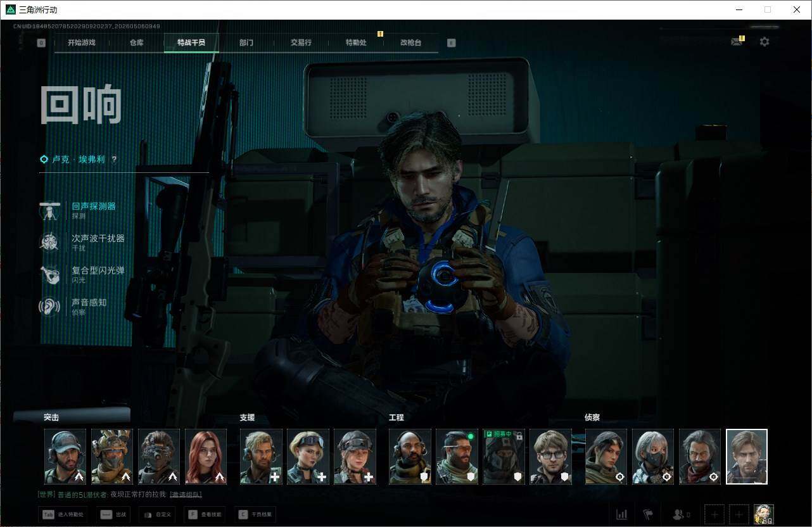Click the 工程 category heading
This screenshot has width=812, height=527.
click(396, 417)
